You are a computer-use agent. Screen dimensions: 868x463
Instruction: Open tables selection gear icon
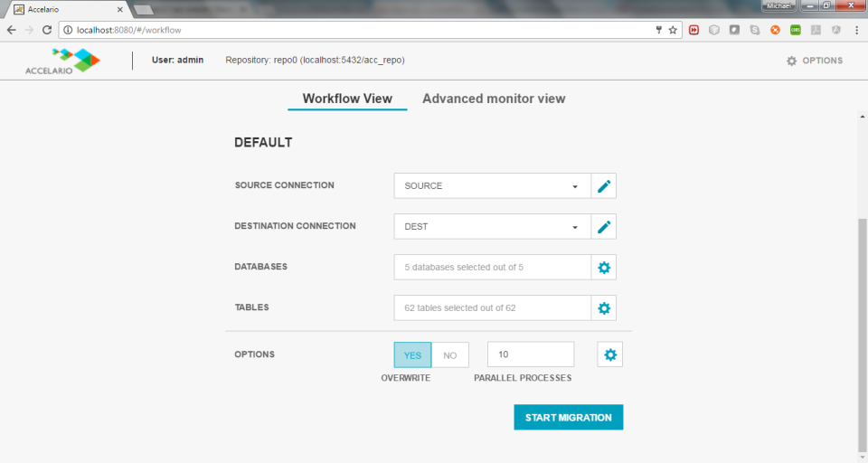pyautogui.click(x=604, y=308)
